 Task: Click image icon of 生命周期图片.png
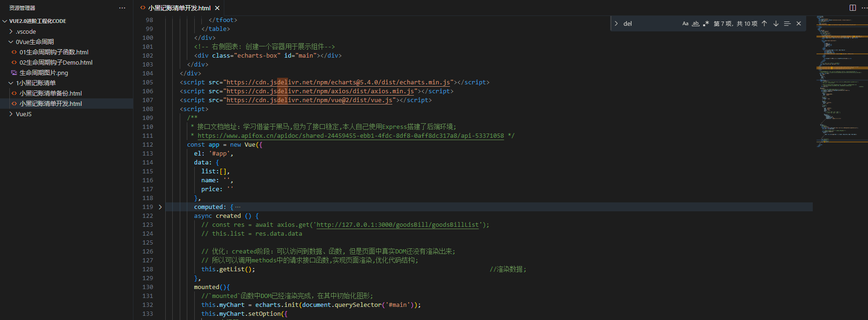[x=14, y=73]
